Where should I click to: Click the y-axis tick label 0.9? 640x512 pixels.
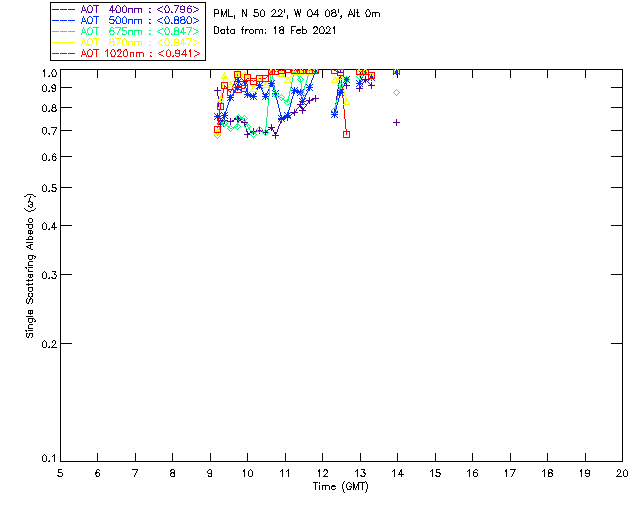click(49, 88)
